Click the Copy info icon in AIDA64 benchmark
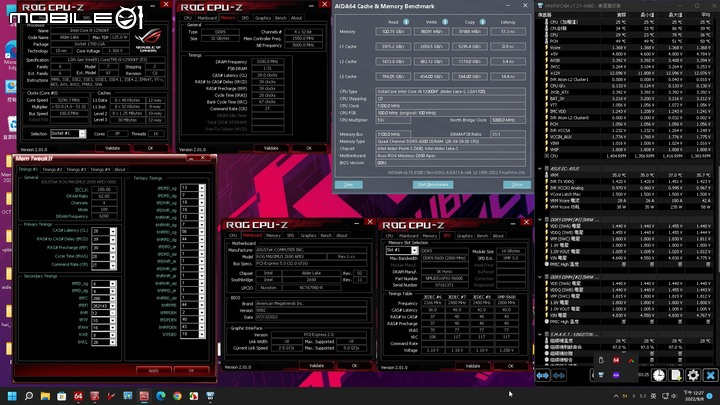 click(x=483, y=22)
